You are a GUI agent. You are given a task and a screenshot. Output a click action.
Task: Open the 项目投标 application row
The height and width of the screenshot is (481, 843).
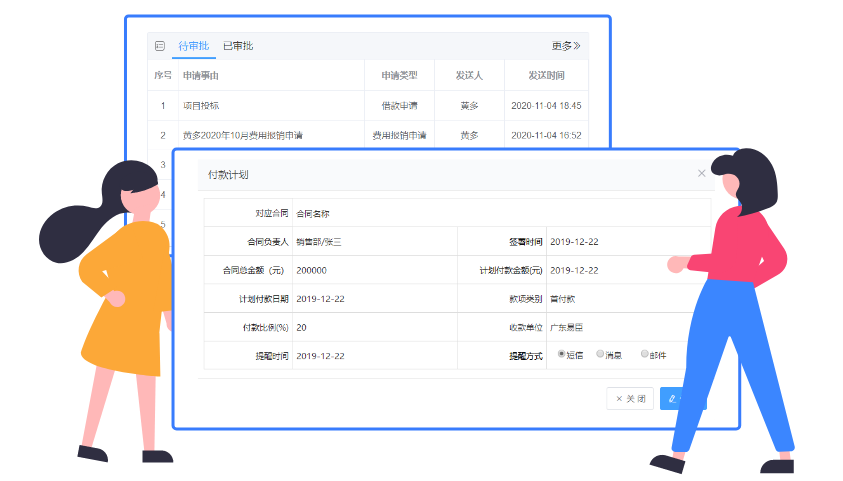click(x=200, y=105)
